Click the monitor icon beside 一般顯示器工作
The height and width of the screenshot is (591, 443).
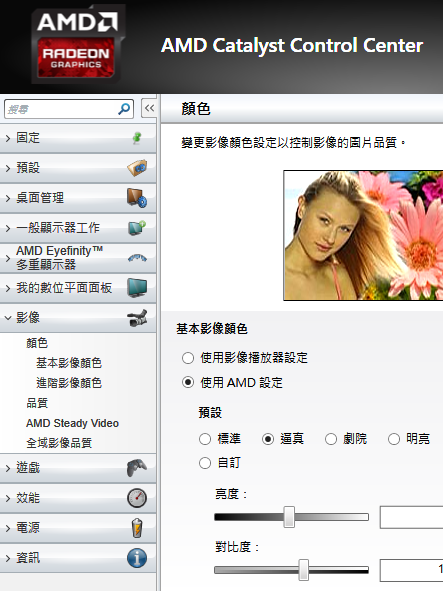(137, 228)
